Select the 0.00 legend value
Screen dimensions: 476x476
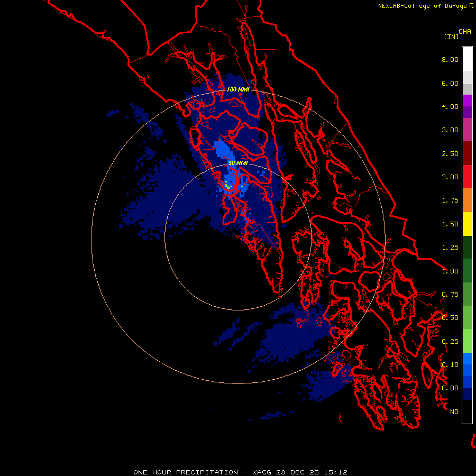click(450, 388)
